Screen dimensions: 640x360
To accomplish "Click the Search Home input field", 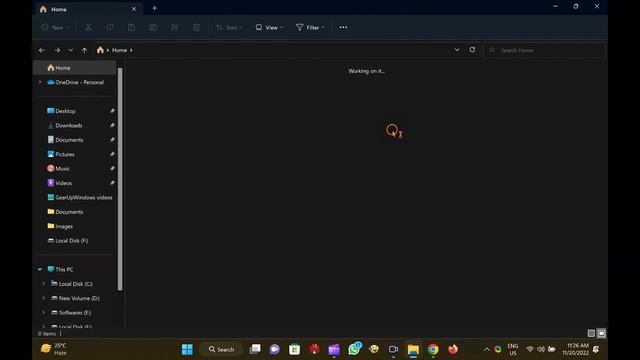I will pos(544,50).
